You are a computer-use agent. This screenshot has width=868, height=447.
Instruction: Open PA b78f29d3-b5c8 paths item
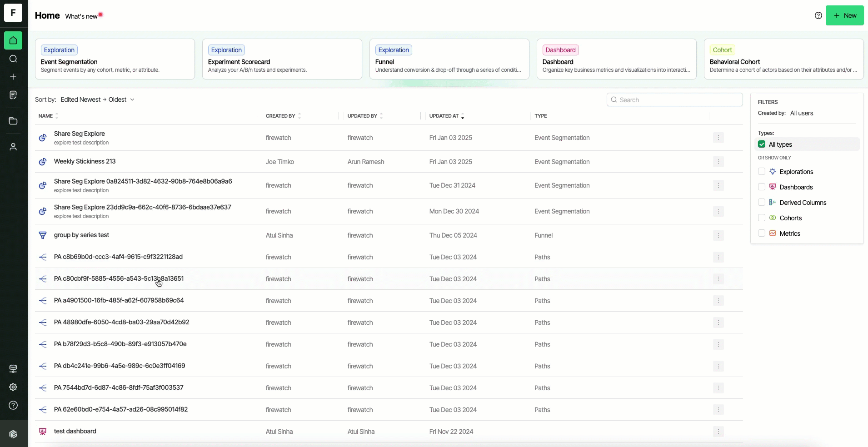(x=120, y=344)
